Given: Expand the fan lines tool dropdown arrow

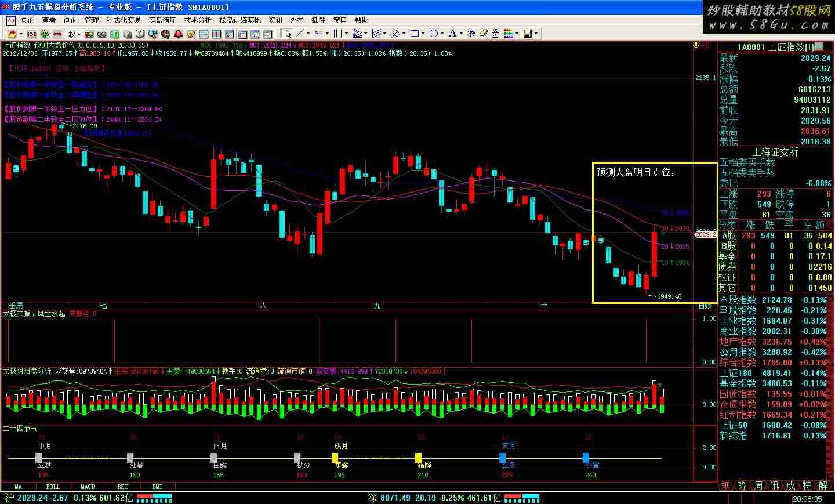Looking at the screenshot, I should (366, 34).
